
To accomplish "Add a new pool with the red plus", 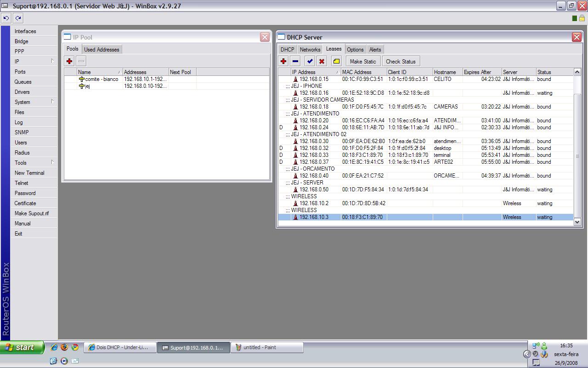I will (69, 61).
